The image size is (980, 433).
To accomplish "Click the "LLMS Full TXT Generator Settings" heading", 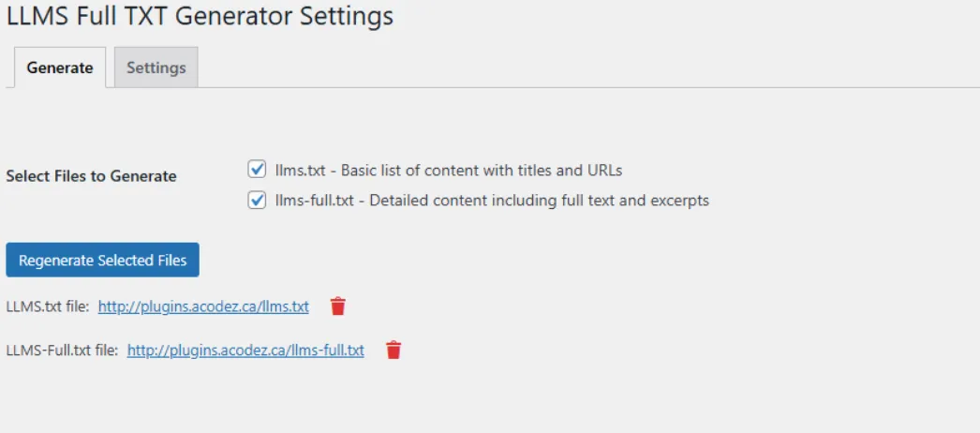I will tap(200, 16).
